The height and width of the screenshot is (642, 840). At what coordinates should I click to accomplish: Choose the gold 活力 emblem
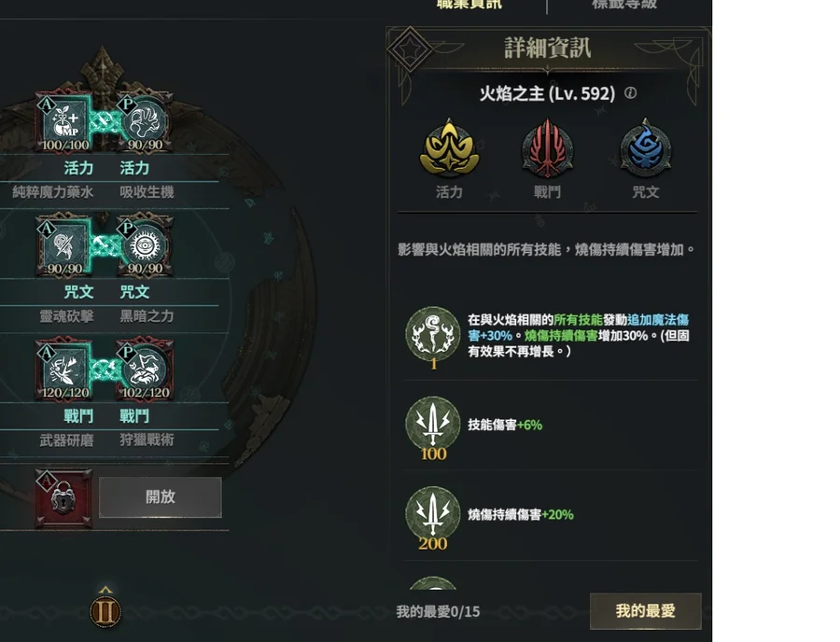449,148
